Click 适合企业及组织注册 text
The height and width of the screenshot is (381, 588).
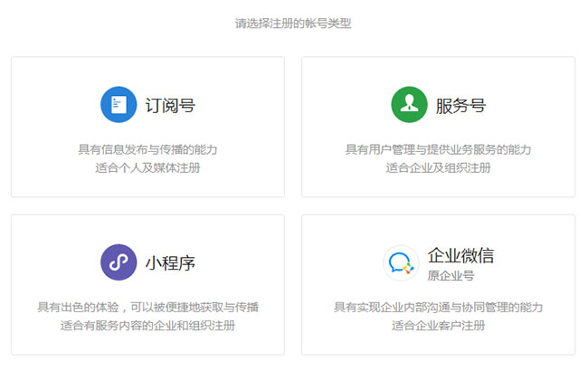click(439, 167)
